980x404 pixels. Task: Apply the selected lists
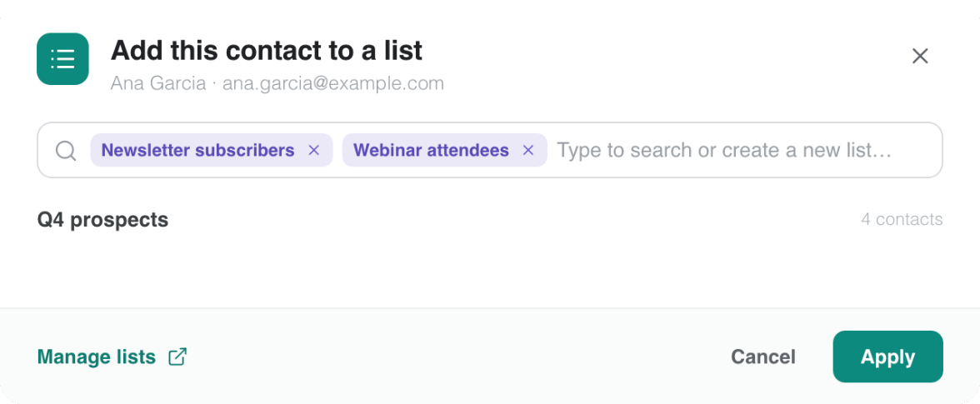pos(887,357)
